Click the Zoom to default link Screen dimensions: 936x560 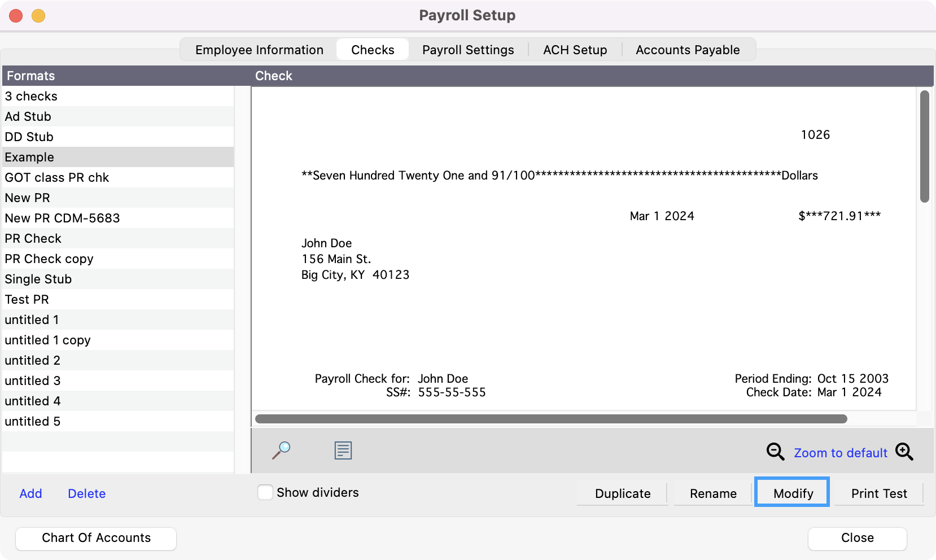(x=840, y=453)
